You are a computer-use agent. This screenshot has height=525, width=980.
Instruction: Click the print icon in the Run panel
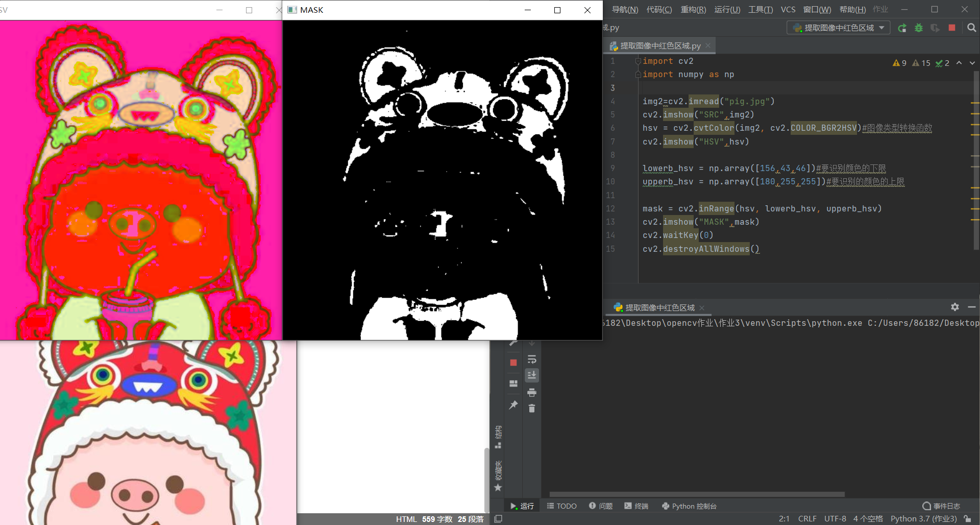532,392
